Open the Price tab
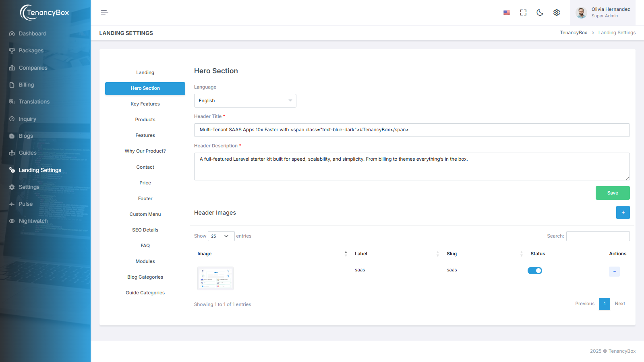 [145, 183]
